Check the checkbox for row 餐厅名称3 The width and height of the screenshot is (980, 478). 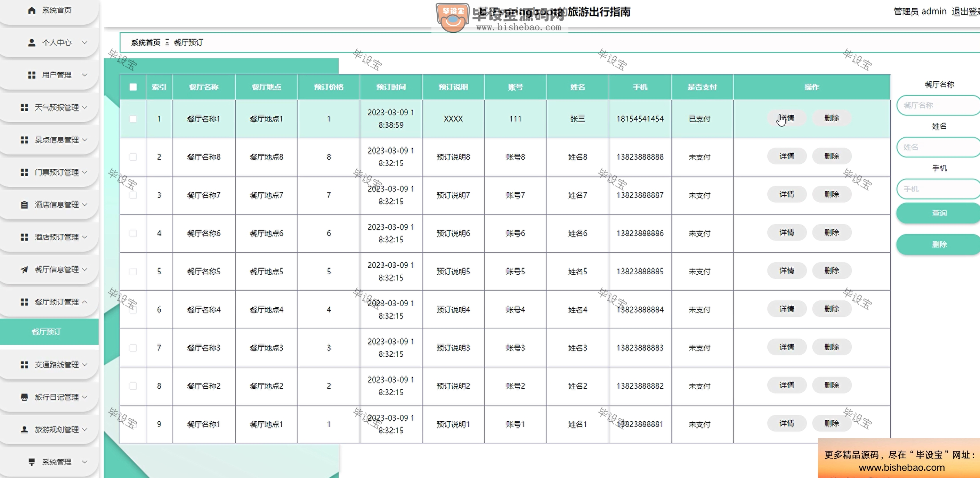(x=133, y=348)
